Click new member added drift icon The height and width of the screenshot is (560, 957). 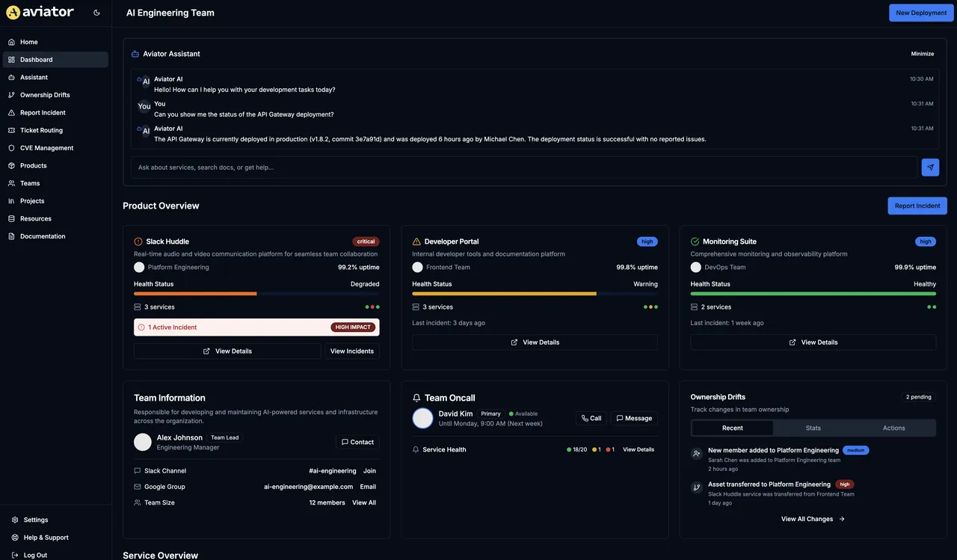[x=697, y=453]
